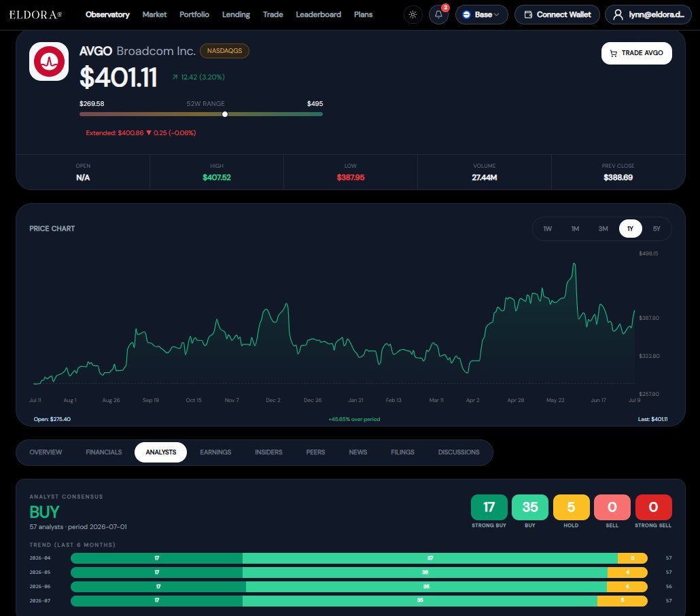Viewport: 700px width, 616px height.
Task: Click the Extended $400.86 price text
Action: click(x=141, y=133)
